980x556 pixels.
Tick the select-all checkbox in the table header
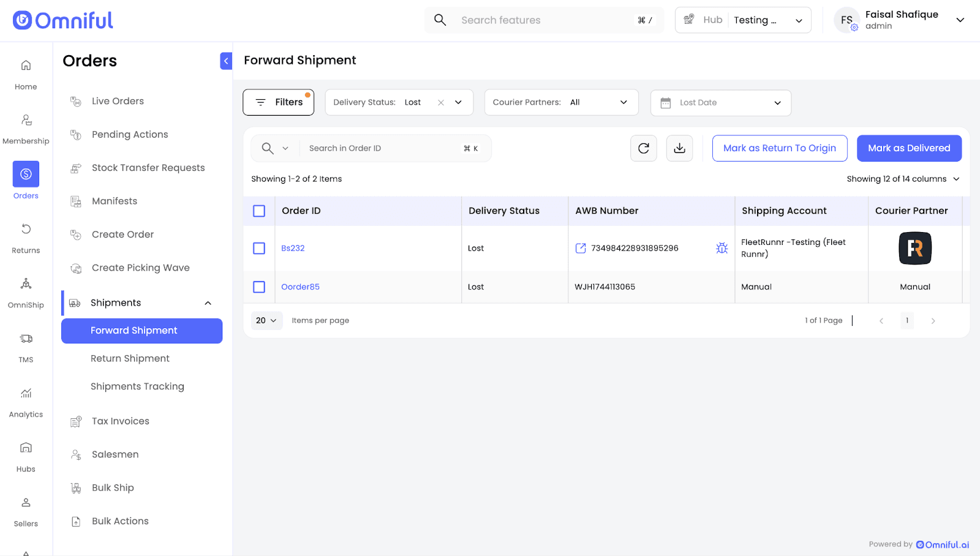pyautogui.click(x=259, y=211)
